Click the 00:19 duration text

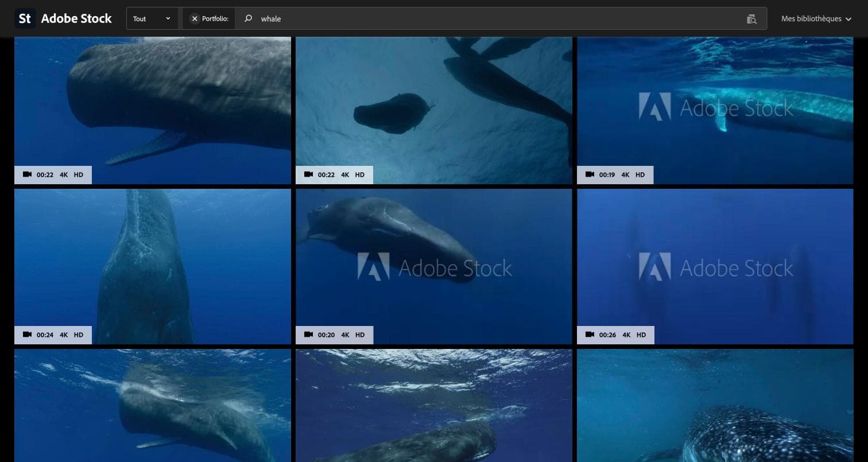[x=607, y=174]
